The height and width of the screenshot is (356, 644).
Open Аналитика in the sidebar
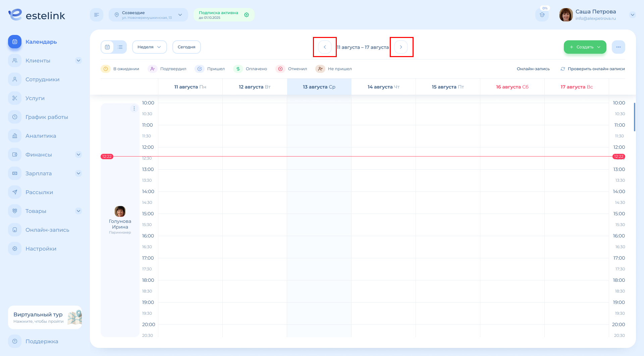click(x=41, y=136)
